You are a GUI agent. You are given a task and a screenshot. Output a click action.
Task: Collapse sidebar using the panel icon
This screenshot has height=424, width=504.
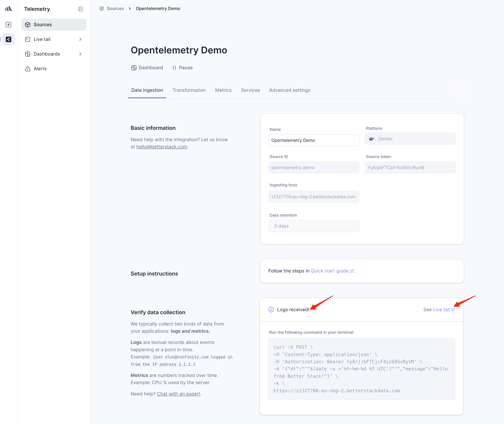(x=81, y=9)
